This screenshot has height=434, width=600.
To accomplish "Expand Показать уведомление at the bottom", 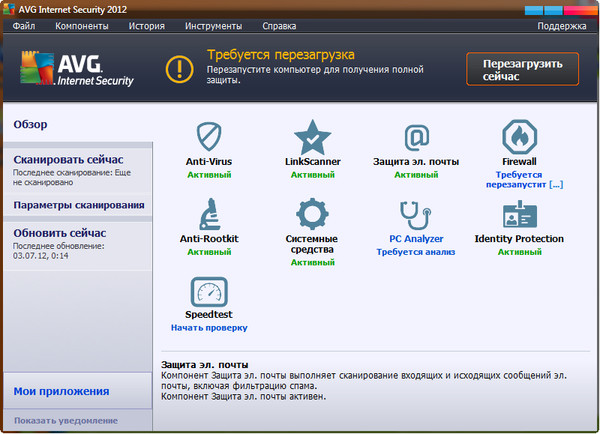I will 66,420.
